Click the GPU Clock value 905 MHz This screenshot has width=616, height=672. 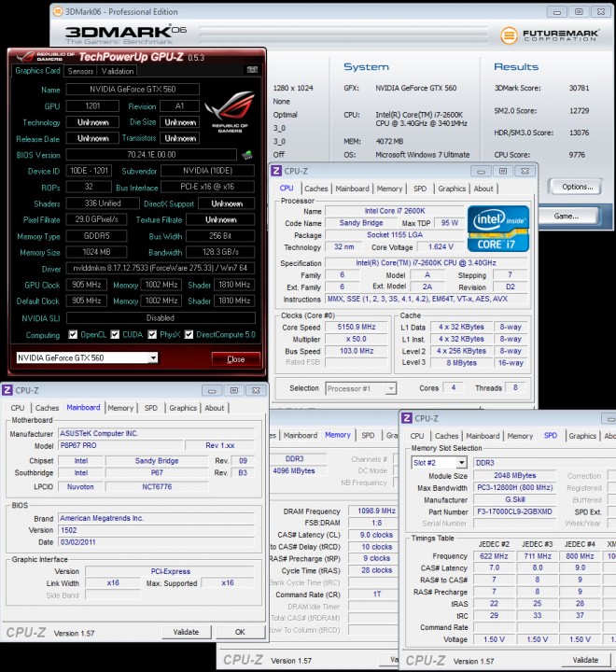(x=86, y=285)
